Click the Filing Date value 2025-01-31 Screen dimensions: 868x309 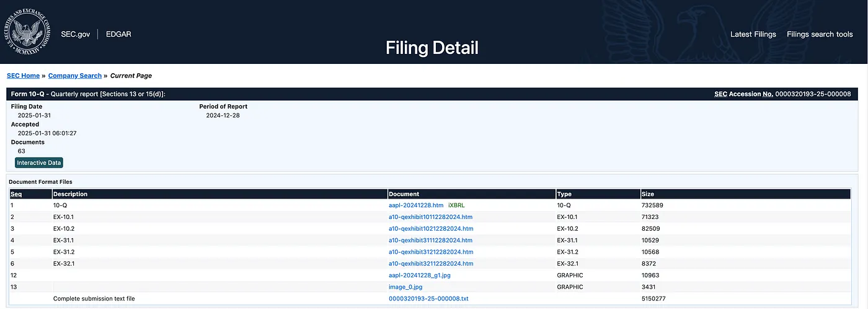[34, 115]
